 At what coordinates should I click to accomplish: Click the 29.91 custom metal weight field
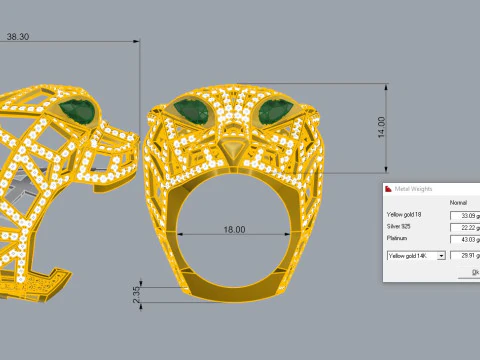point(466,255)
